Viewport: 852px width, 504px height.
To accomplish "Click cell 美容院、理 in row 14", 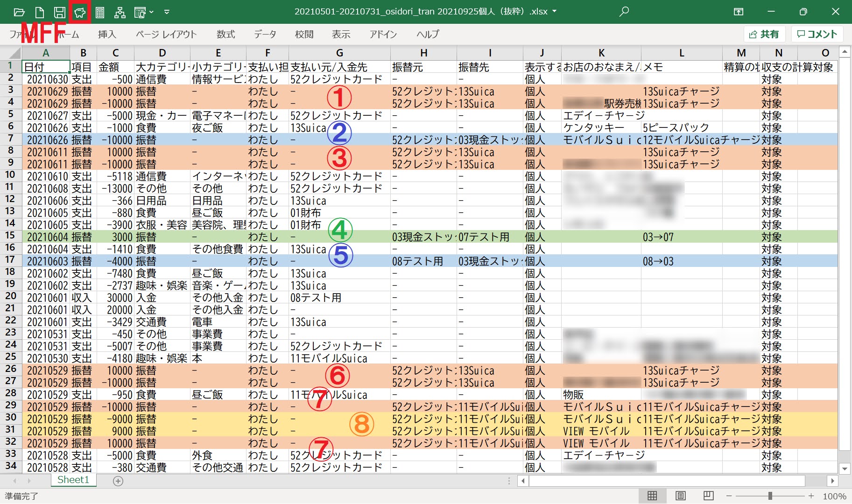I will coord(218,225).
